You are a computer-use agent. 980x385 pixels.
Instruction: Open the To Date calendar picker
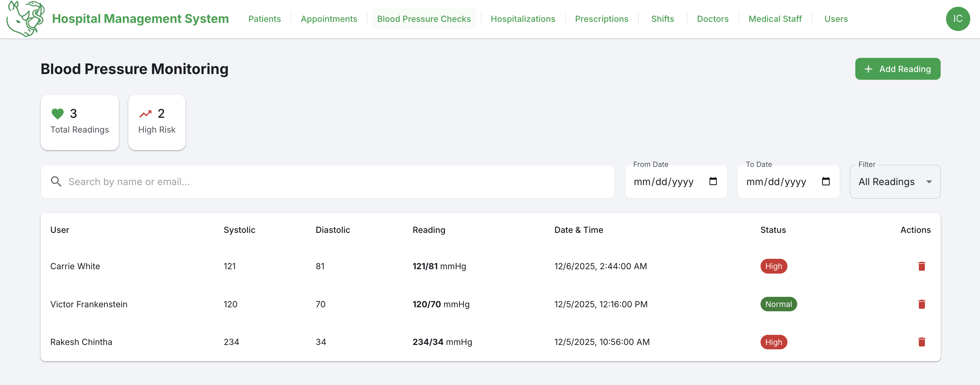point(825,181)
